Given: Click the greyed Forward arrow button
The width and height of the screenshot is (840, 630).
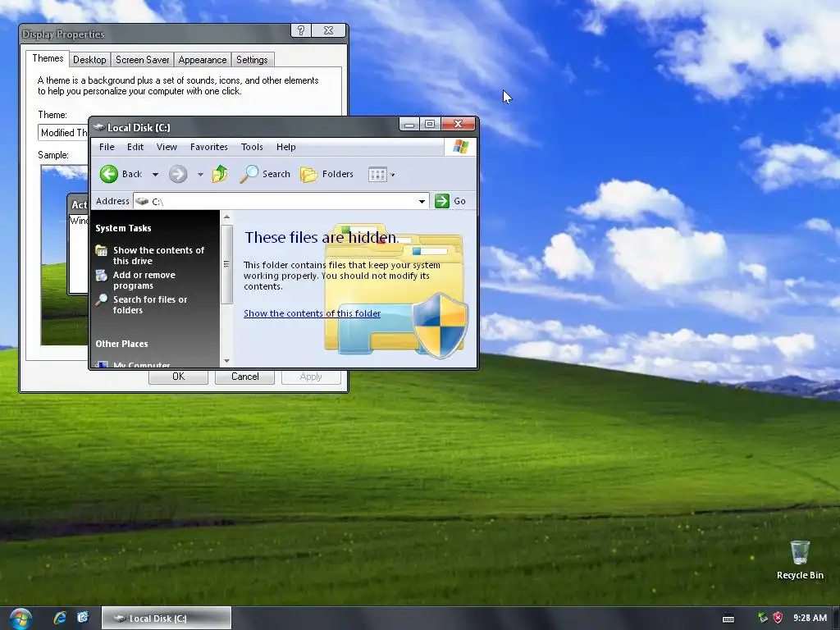Looking at the screenshot, I should click(178, 174).
